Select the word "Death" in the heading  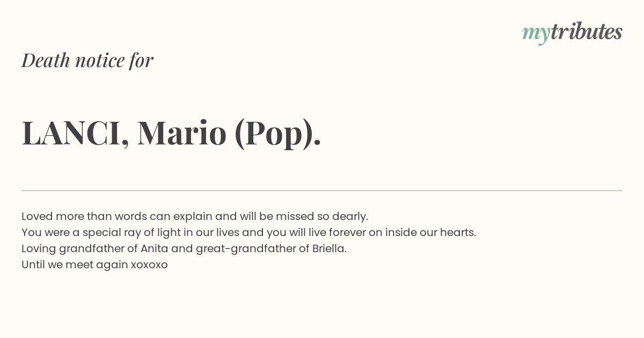(46, 60)
